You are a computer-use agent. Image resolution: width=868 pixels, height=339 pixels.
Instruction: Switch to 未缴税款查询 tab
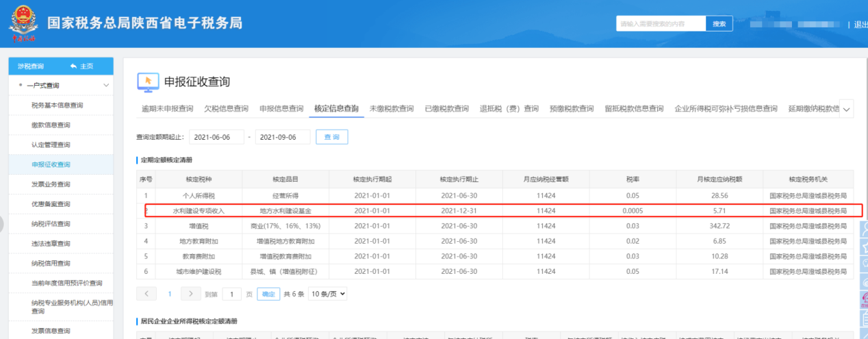[x=392, y=109]
